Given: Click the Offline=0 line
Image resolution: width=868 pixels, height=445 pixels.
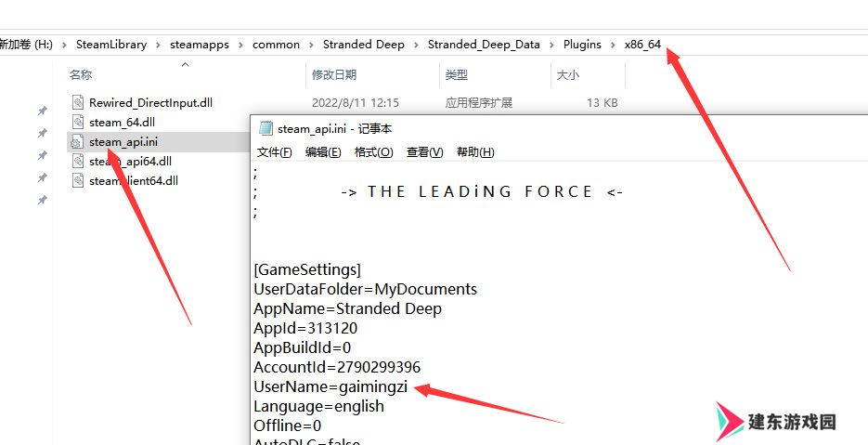Looking at the screenshot, I should pos(287,425).
